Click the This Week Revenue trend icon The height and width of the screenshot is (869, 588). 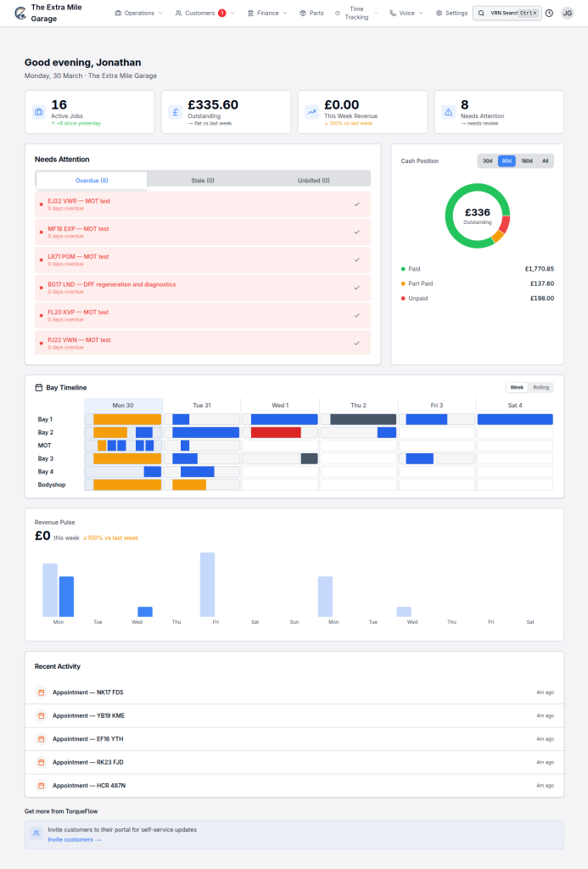311,112
